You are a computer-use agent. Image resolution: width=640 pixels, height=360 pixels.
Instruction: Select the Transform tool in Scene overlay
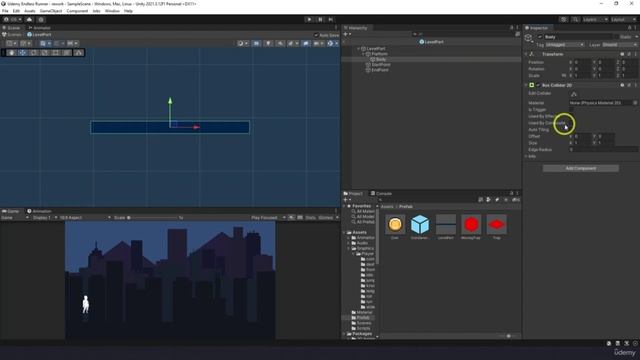click(67, 53)
